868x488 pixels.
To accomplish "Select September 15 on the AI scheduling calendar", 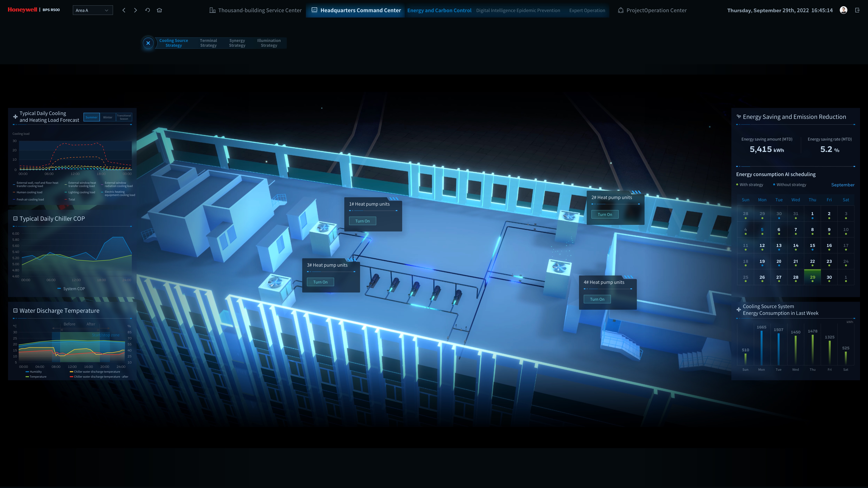I will pos(812,245).
